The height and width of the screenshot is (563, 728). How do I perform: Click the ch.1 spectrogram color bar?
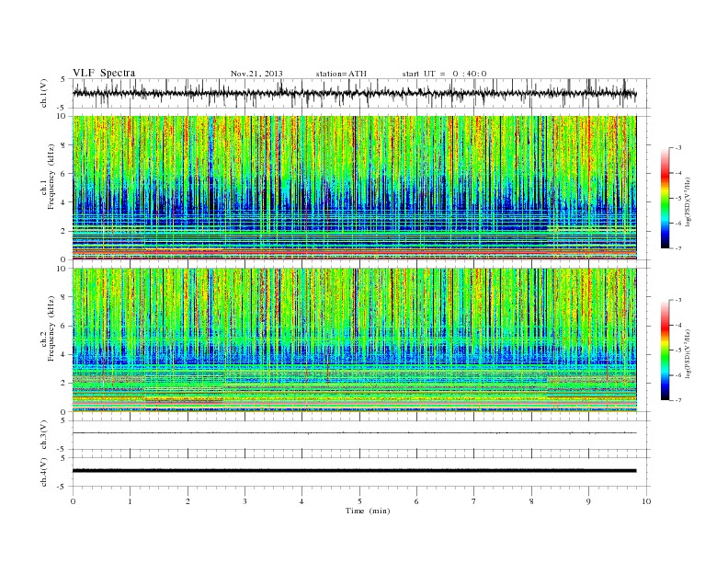[665, 199]
